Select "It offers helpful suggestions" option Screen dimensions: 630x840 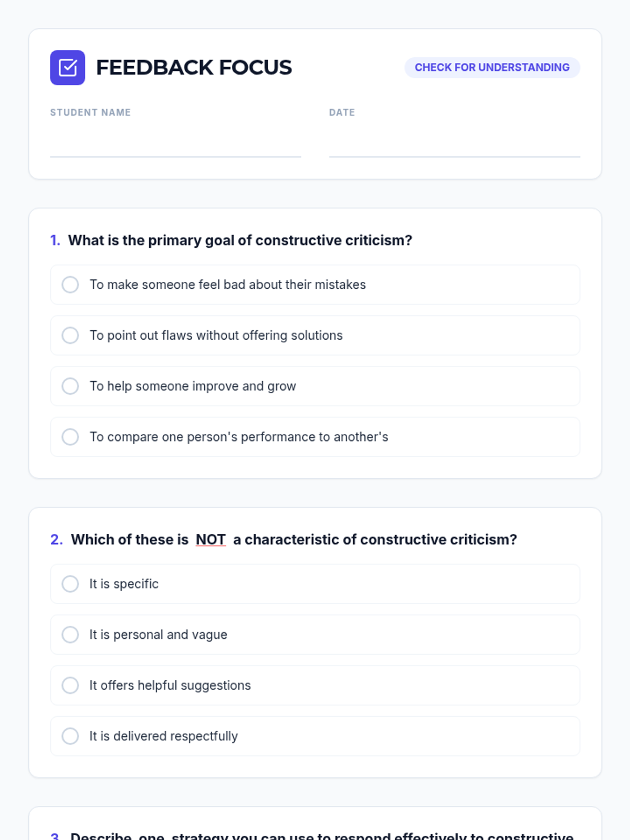pos(70,686)
